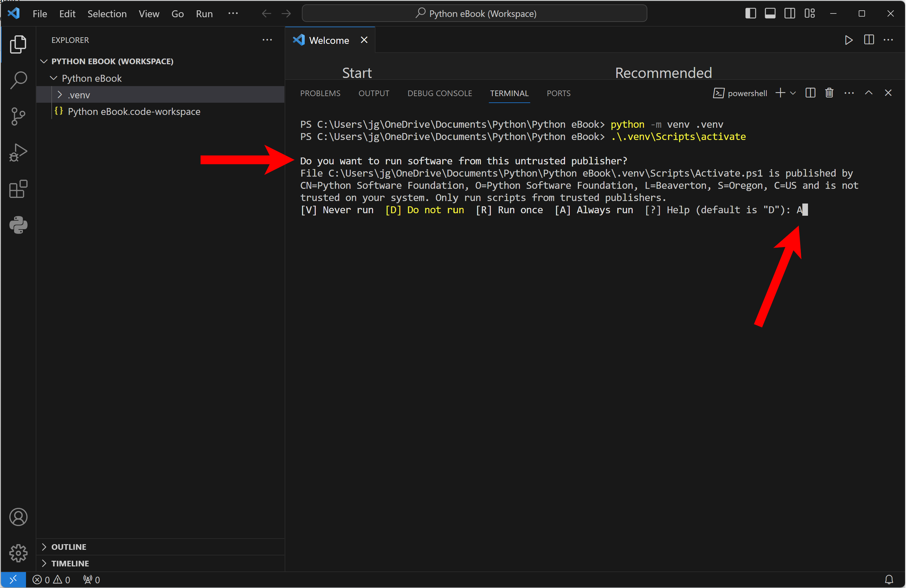906x588 pixels.
Task: Open the Customize Layout options
Action: [810, 13]
